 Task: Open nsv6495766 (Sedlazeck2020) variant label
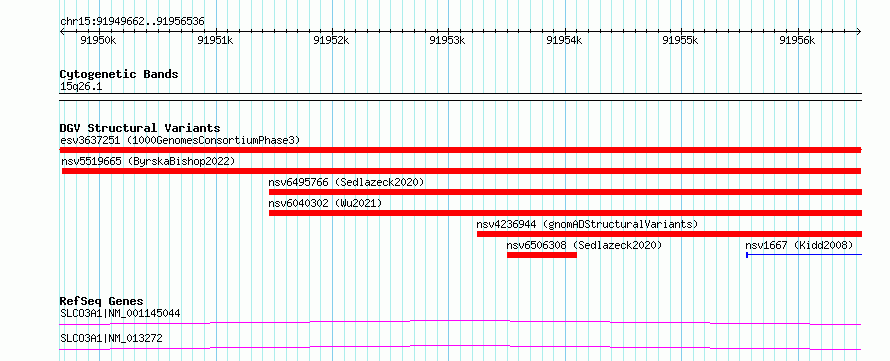[346, 182]
